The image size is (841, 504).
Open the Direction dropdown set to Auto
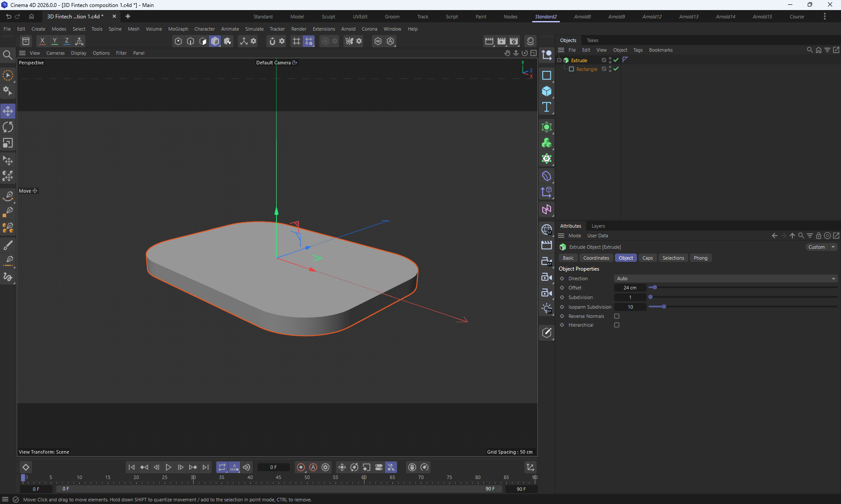click(725, 278)
